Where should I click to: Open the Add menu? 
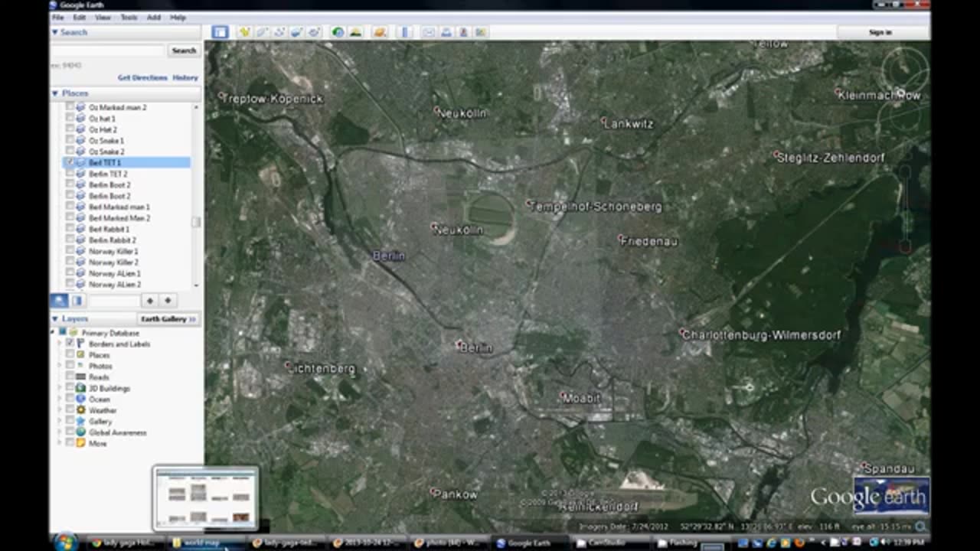tap(154, 17)
